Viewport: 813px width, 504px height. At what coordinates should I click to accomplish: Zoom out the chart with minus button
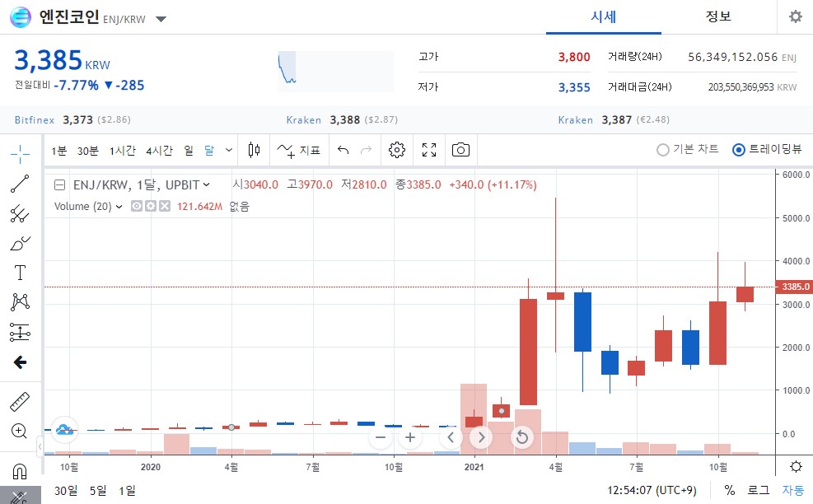[381, 437]
